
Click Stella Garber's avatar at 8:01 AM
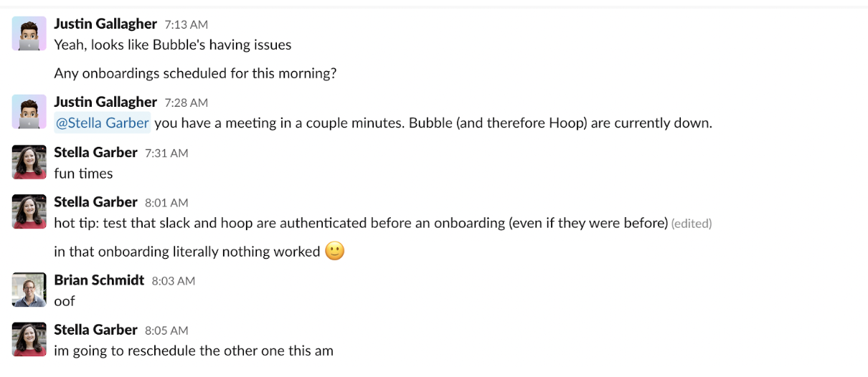29,212
